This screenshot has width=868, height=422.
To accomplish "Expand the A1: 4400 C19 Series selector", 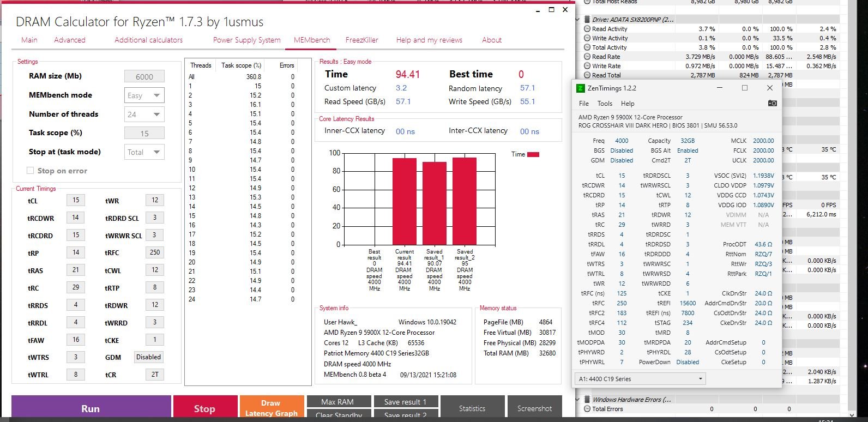I will (x=640, y=379).
